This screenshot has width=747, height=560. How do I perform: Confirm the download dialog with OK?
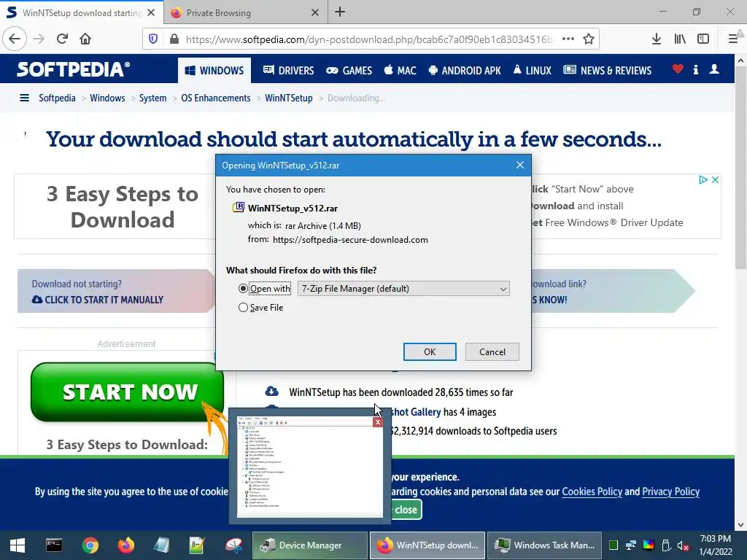(430, 352)
